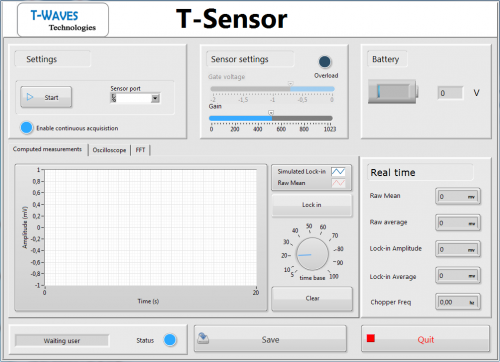This screenshot has height=362, width=500.
Task: Click the Simulated Lock-in blue plot icon
Action: (338, 172)
